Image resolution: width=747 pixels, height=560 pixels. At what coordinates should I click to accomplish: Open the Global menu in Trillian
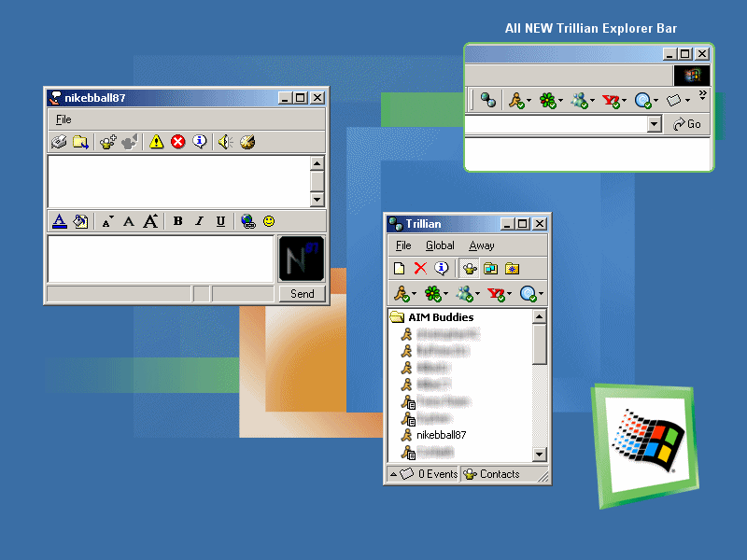pos(440,245)
